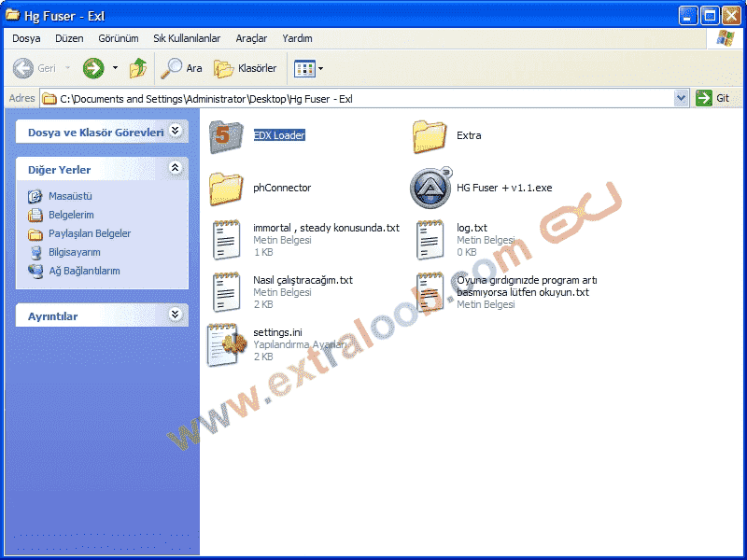Click the 'phConnector' folder name
747x560 pixels.
pos(282,189)
